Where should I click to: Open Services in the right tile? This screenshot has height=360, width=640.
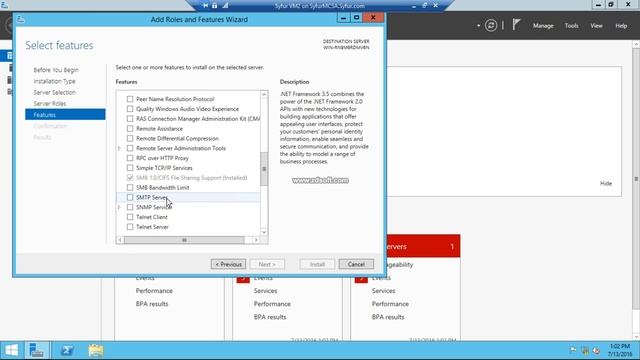[383, 291]
